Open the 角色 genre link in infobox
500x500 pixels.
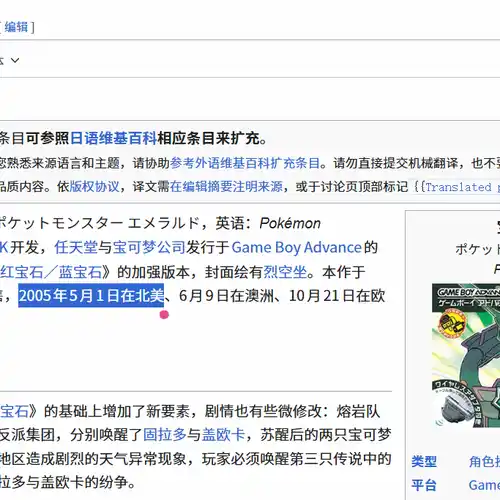pos(484,462)
